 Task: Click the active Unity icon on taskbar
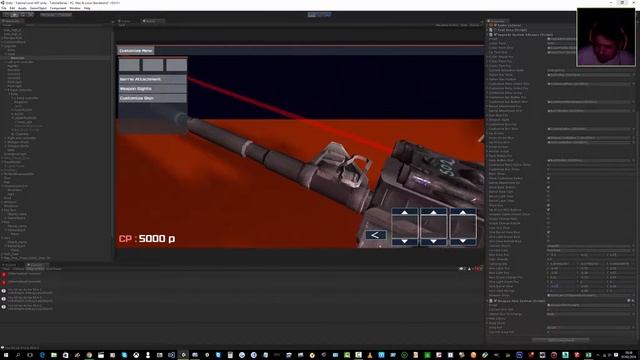(x=183, y=355)
